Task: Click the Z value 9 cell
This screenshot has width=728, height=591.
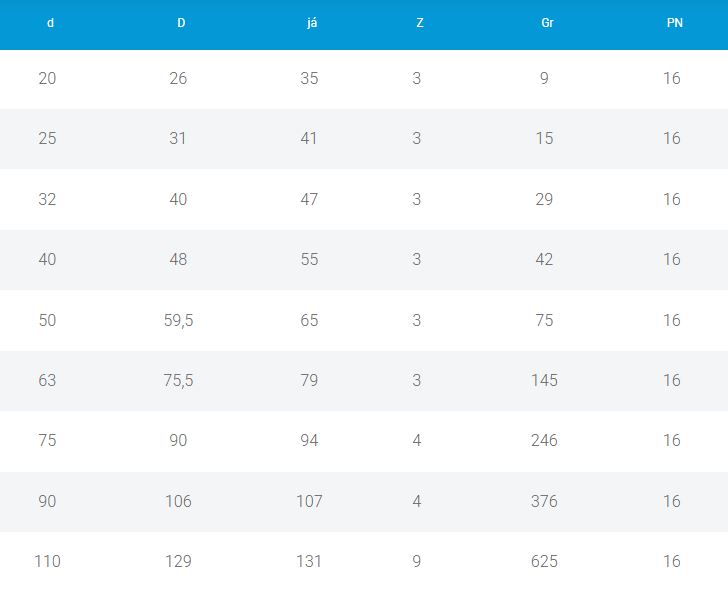Action: coord(417,561)
